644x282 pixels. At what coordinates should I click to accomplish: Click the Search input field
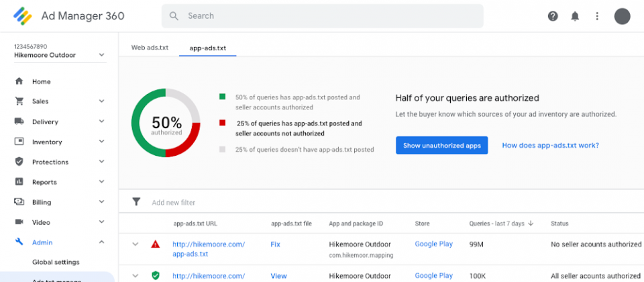tap(323, 16)
